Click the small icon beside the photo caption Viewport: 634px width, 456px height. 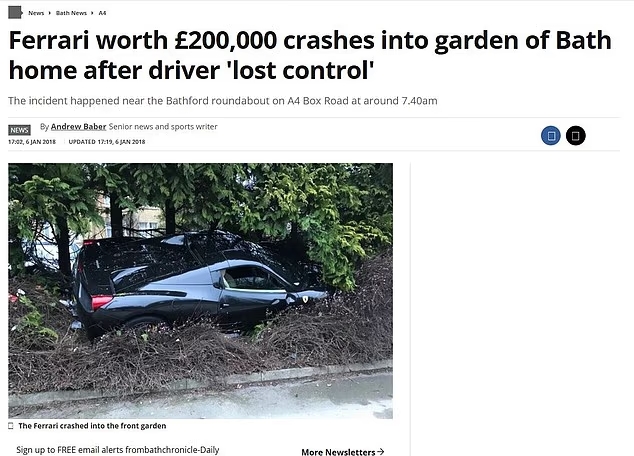[x=11, y=426]
